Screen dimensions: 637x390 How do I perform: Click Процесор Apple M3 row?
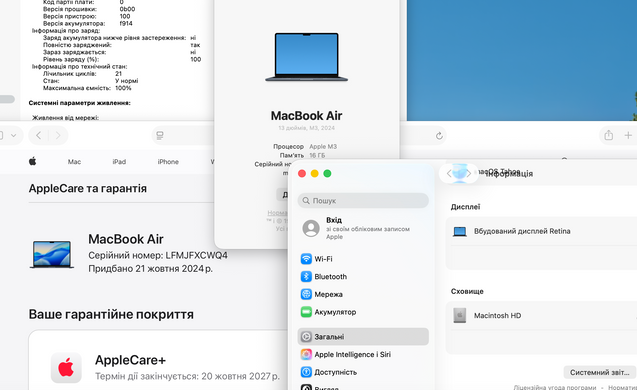pos(305,146)
